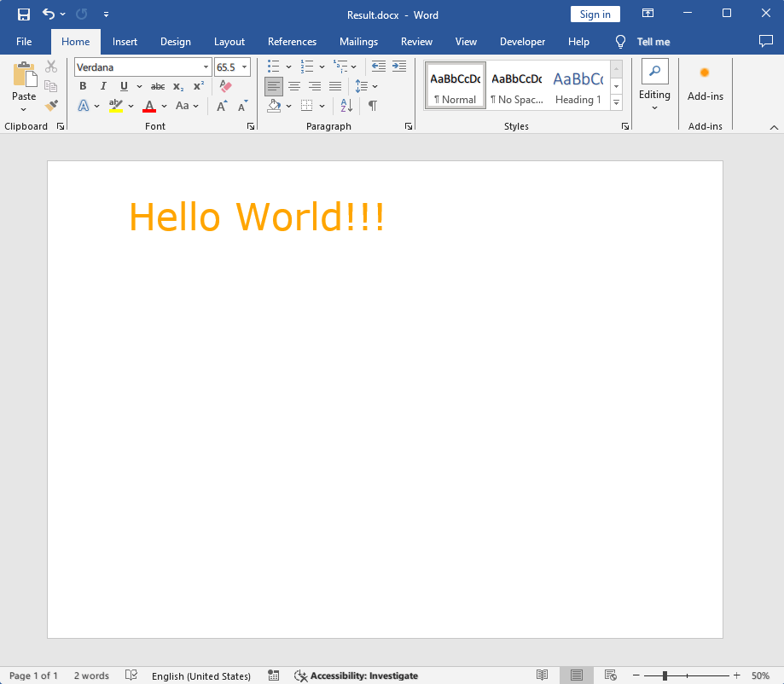The height and width of the screenshot is (684, 784).
Task: Switch to Read Mode in the status bar
Action: [x=543, y=675]
